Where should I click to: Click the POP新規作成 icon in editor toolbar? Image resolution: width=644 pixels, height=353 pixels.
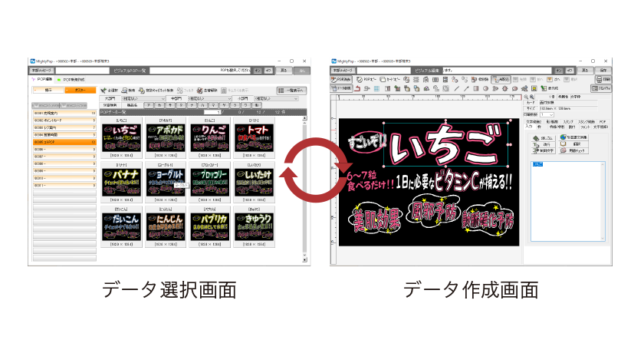(x=342, y=79)
